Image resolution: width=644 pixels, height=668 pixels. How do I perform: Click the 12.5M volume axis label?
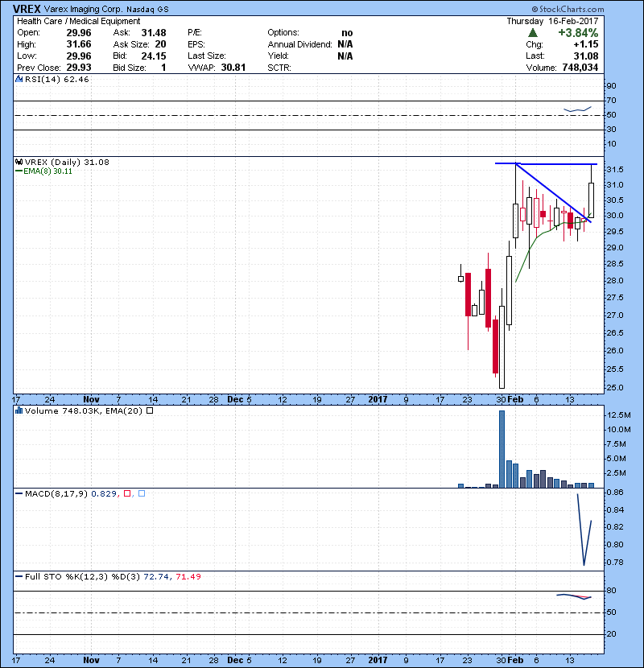point(619,415)
